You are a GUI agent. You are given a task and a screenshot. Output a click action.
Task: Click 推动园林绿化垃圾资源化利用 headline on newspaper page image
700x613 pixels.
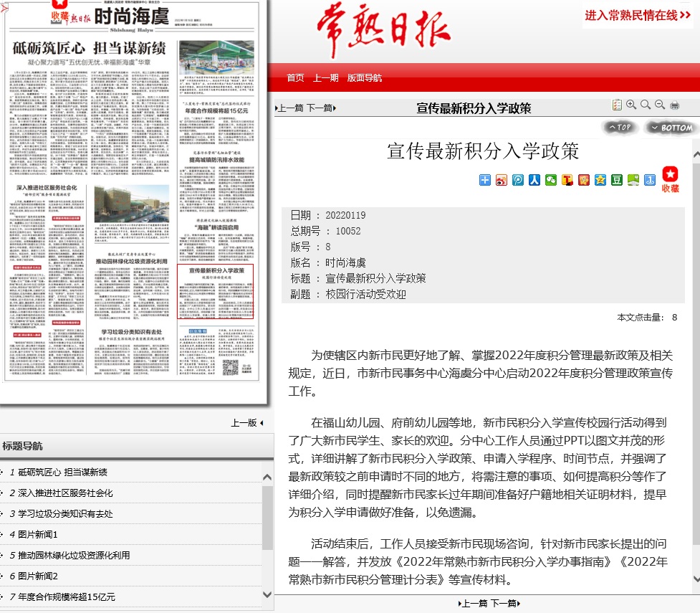click(x=132, y=262)
